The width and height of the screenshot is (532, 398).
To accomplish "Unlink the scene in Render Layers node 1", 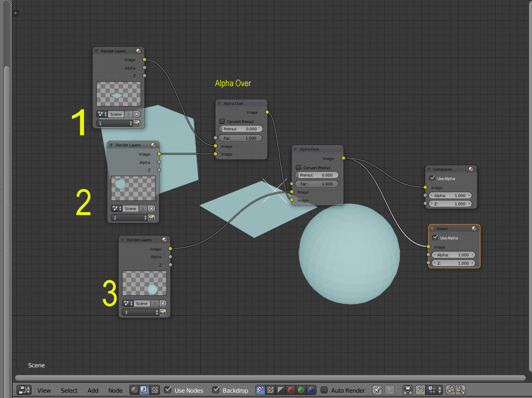I will click(x=137, y=114).
